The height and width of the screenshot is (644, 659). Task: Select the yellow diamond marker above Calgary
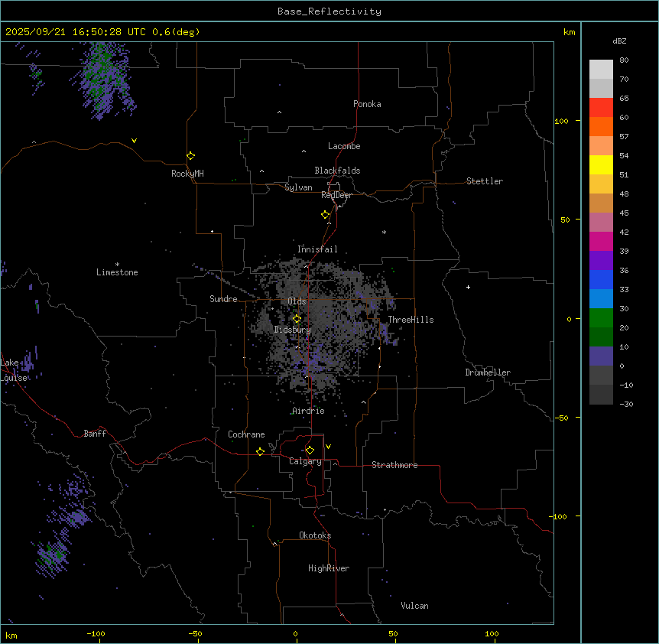point(310,450)
